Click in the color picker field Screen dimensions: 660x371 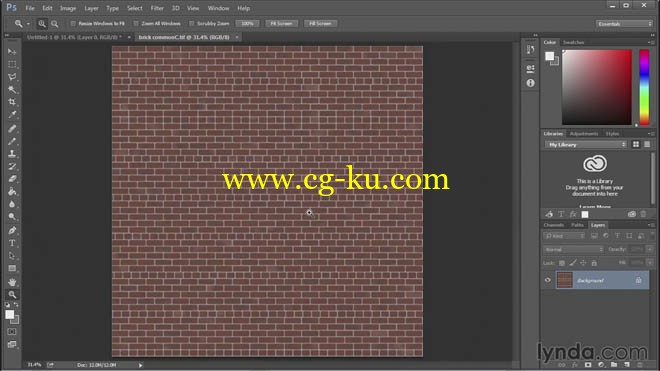[597, 87]
